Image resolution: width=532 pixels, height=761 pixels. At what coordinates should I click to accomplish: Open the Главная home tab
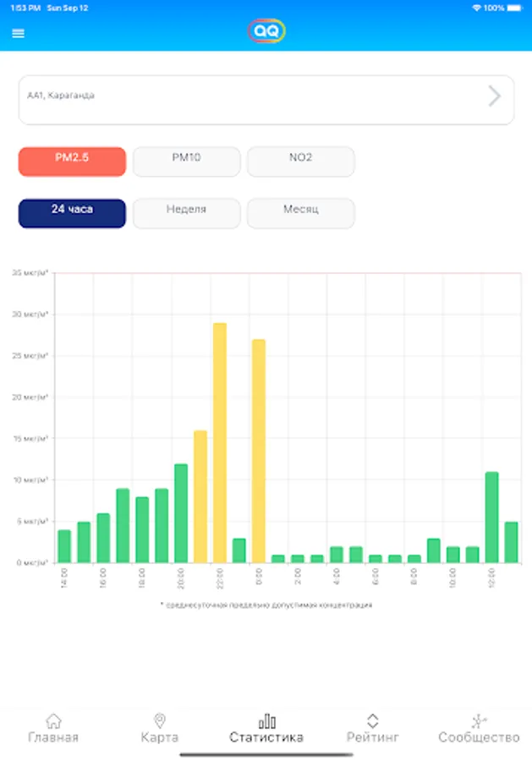(53, 729)
